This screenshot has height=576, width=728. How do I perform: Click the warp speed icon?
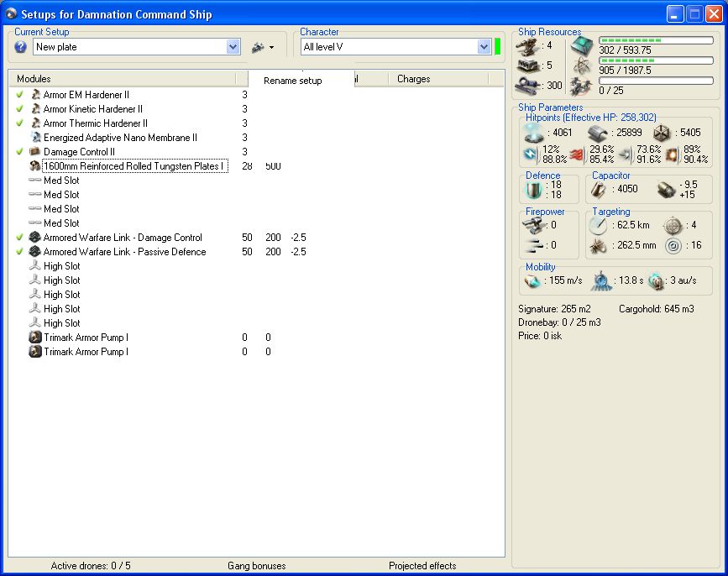tap(656, 280)
